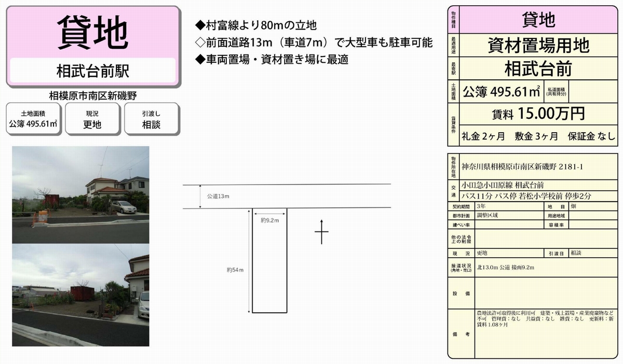
Task: Click 公簿 495.61㎡ in the right table
Action: point(500,92)
